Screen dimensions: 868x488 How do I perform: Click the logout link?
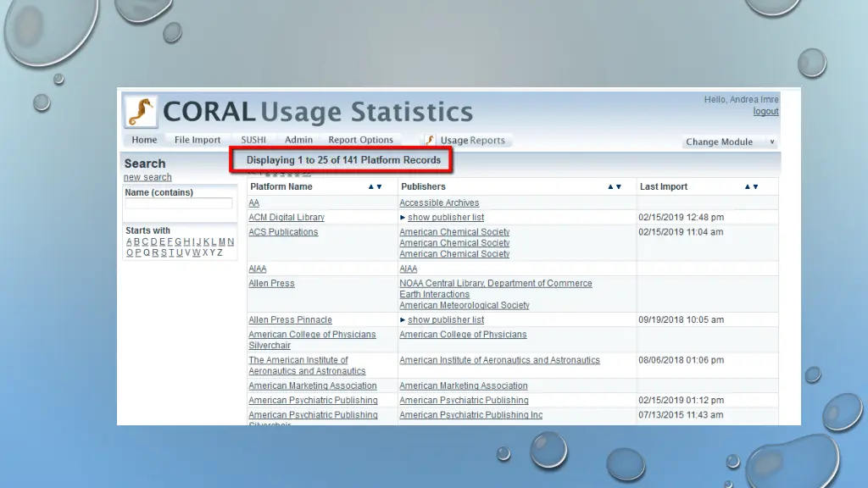[x=765, y=111]
